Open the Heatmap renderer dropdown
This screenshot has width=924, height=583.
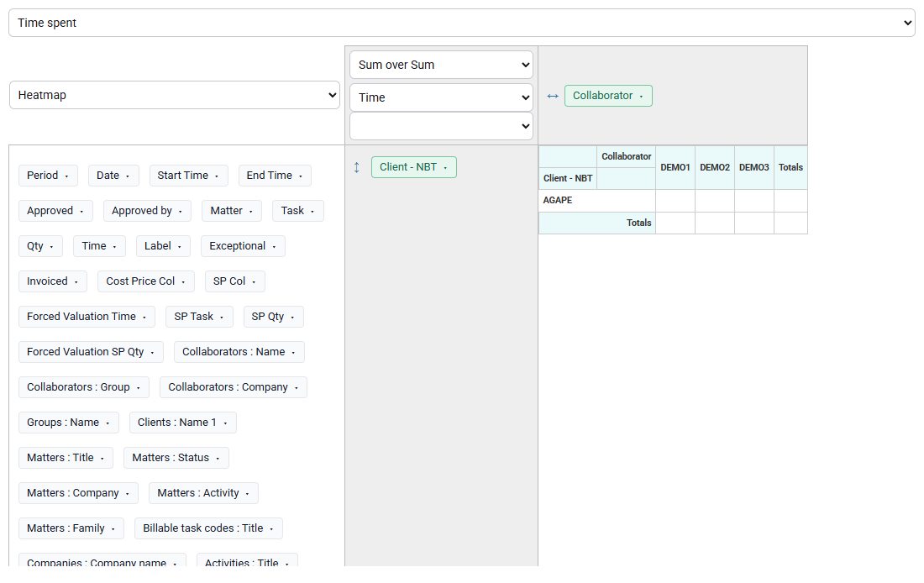[x=175, y=95]
